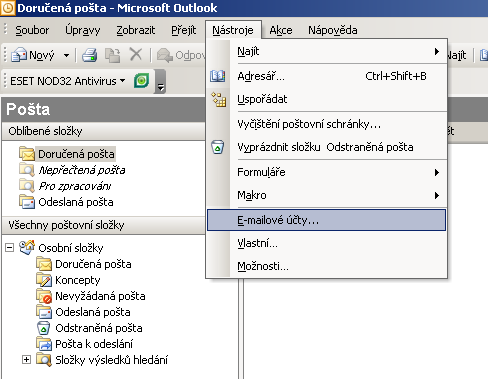
Task: Click the Move to folder toolbar icon
Action: (113, 55)
